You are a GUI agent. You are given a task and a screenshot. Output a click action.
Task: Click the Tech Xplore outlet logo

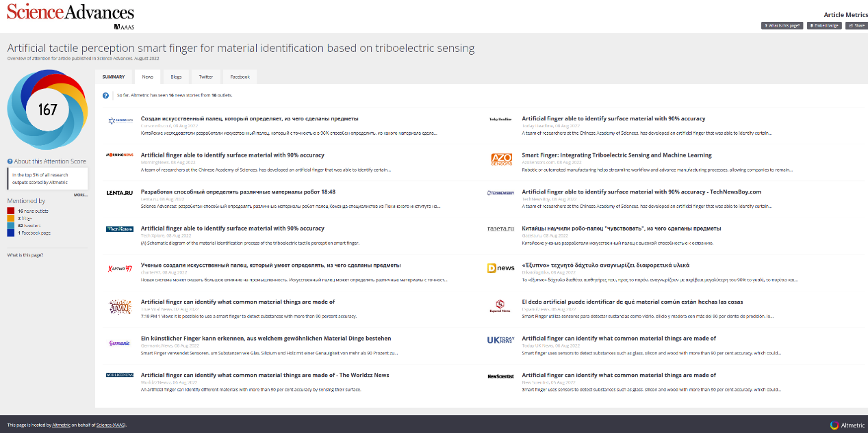[x=120, y=229]
